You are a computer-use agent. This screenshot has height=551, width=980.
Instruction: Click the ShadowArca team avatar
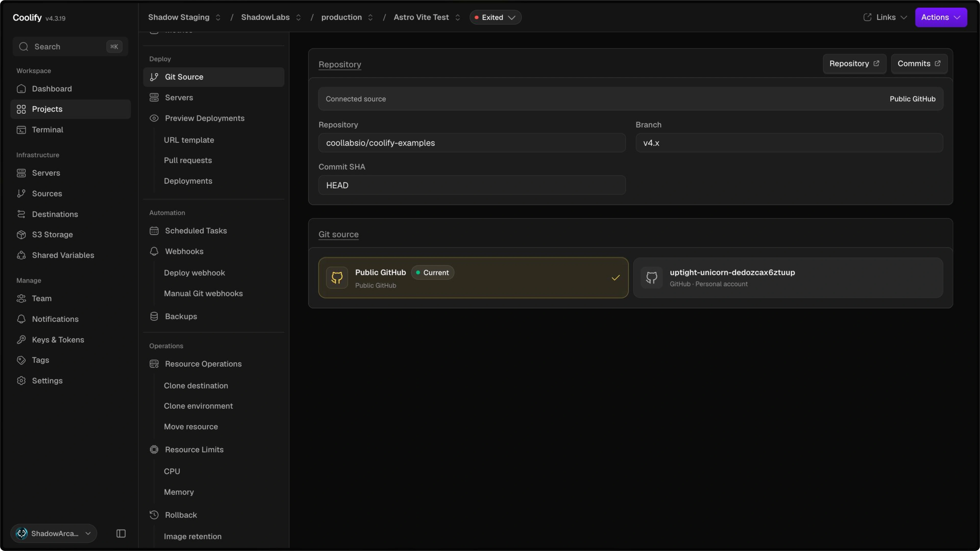22,533
